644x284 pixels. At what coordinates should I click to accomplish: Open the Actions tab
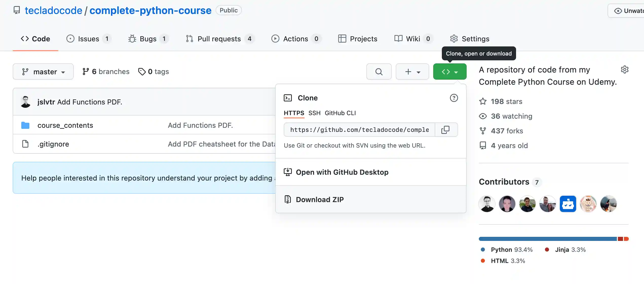296,39
